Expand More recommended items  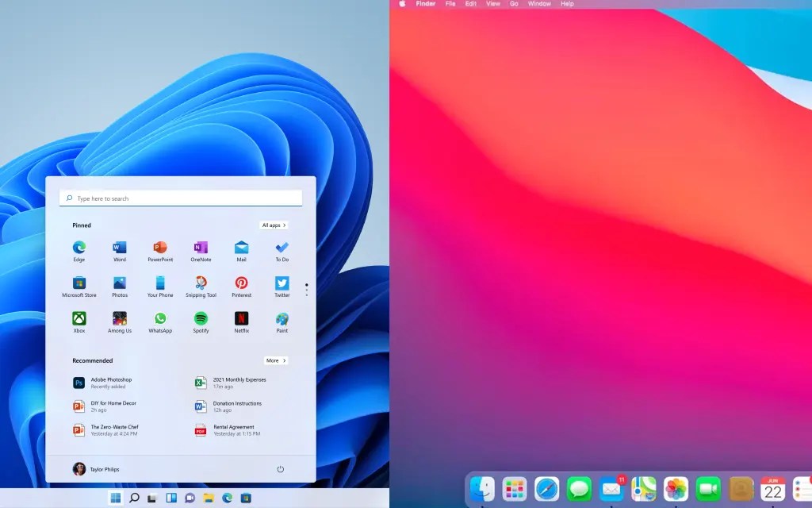point(275,360)
